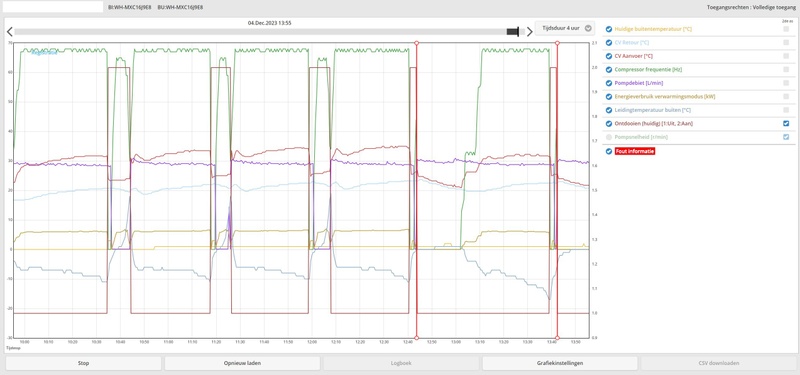Open Grafiekinstellingen
This screenshot has width=800, height=375.
[x=560, y=363]
